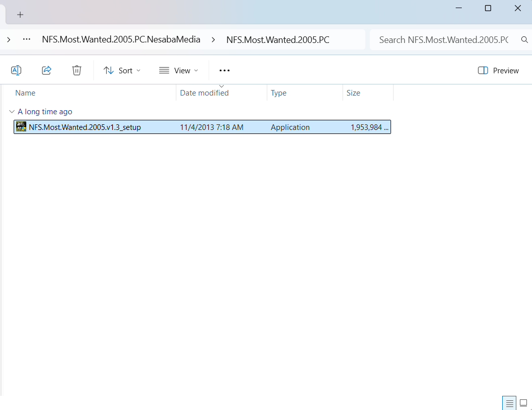
Task: Toggle the Preview pane button
Action: [498, 71]
